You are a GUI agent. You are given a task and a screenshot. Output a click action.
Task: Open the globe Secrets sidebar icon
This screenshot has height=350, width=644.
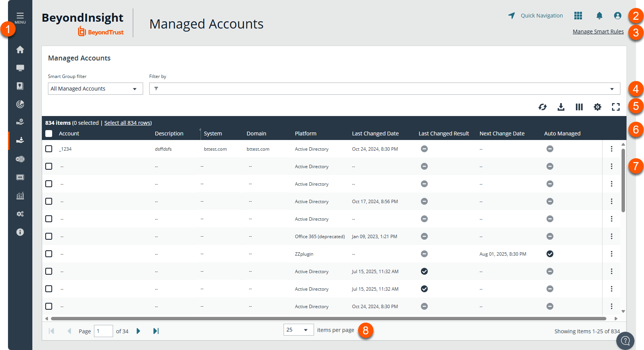click(20, 159)
